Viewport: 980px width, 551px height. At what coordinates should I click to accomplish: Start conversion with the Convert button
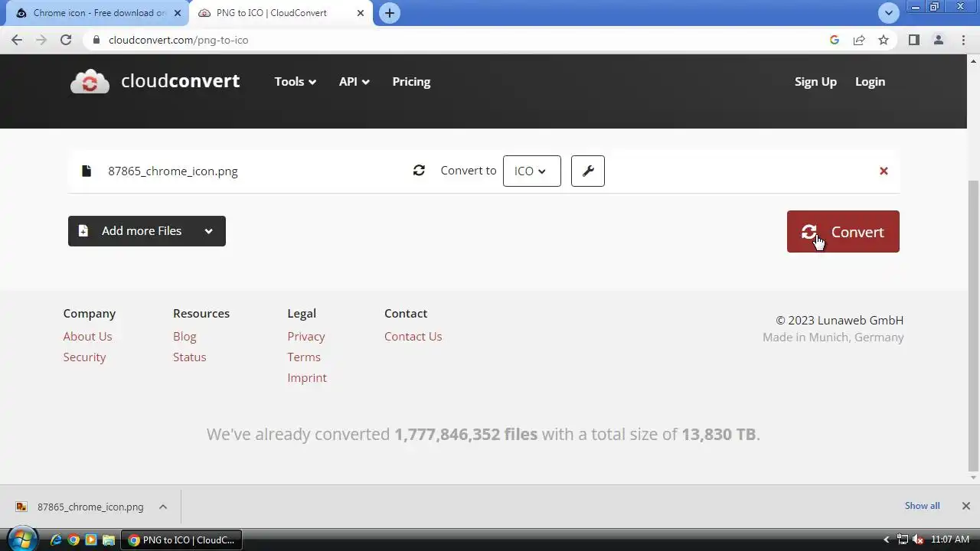(x=843, y=232)
